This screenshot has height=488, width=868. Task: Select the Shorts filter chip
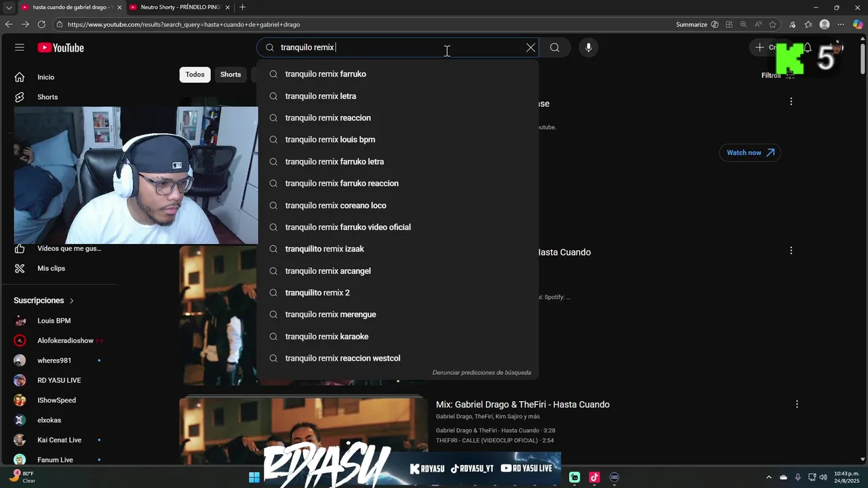(x=231, y=75)
